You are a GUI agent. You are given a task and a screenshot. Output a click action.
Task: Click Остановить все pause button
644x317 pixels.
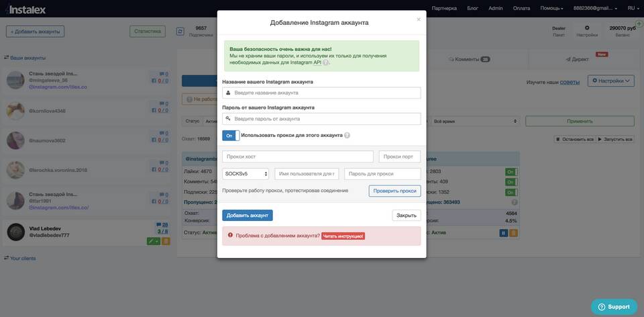tap(574, 140)
